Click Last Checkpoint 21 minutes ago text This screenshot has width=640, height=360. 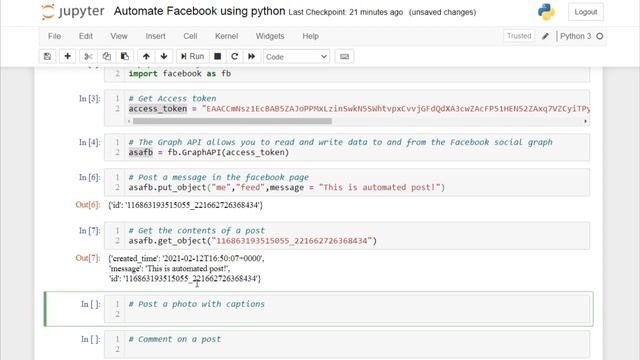[346, 12]
